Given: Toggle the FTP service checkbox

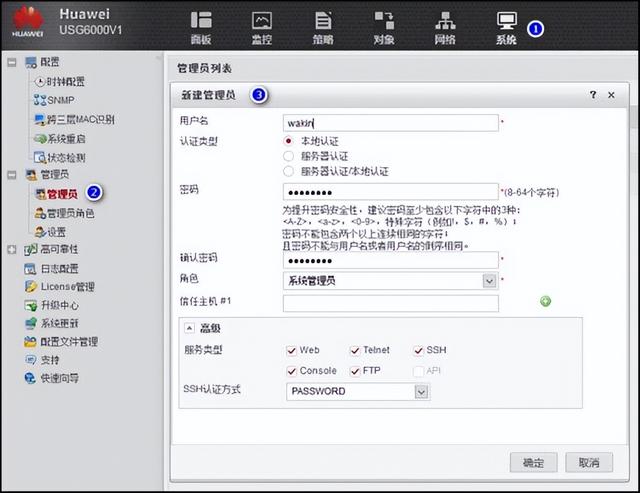Looking at the screenshot, I should point(355,371).
